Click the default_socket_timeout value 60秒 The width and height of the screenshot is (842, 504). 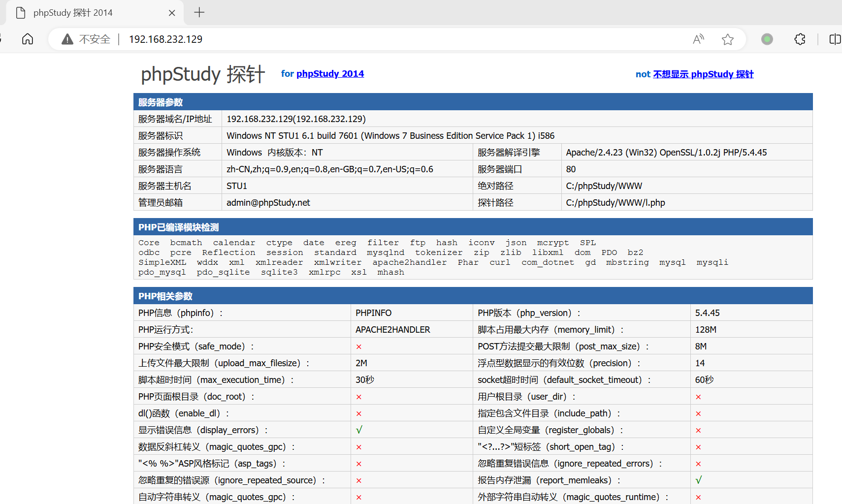(x=704, y=380)
